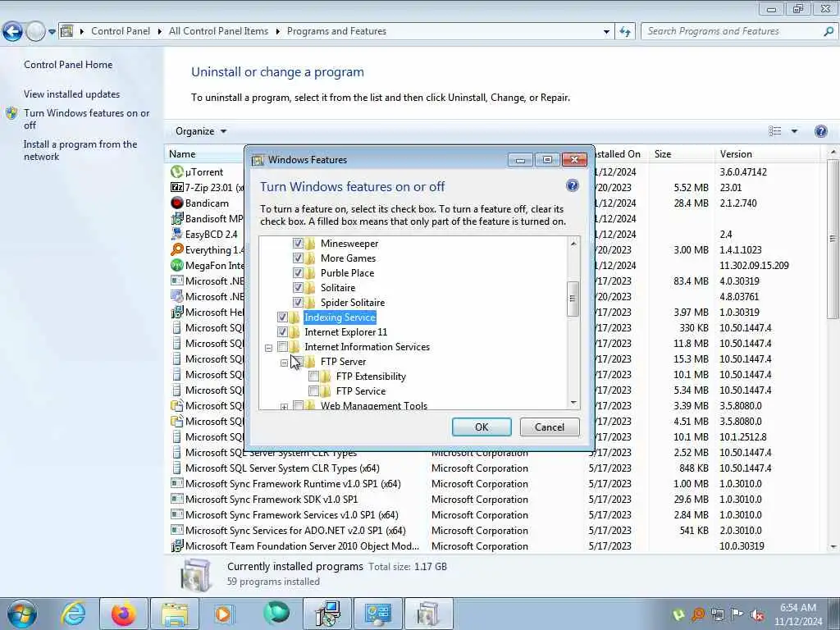
Task: Expand the Web Management Tools node
Action: (x=284, y=407)
